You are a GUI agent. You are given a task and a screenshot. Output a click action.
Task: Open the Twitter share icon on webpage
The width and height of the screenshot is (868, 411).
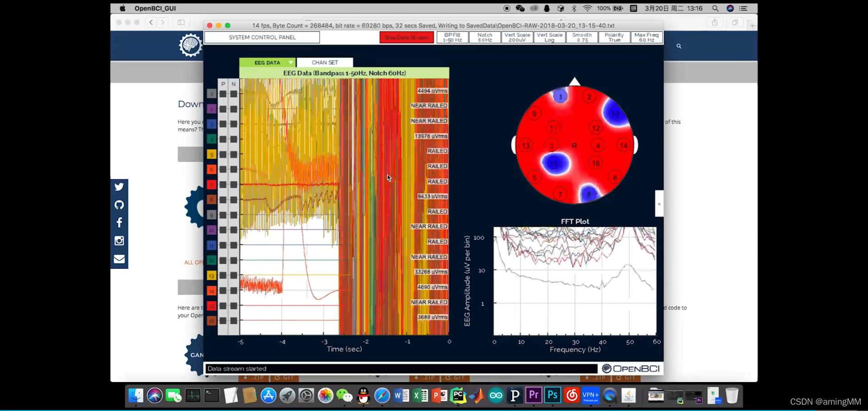click(x=119, y=187)
